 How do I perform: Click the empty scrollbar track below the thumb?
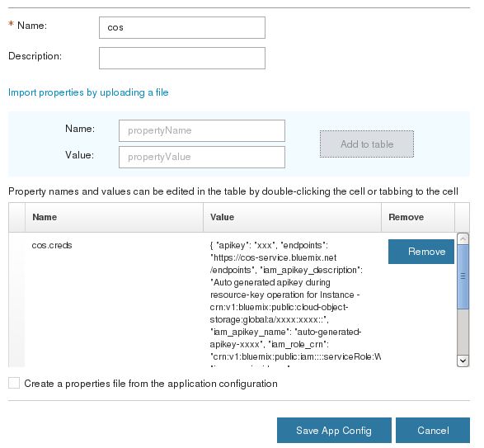click(463, 332)
